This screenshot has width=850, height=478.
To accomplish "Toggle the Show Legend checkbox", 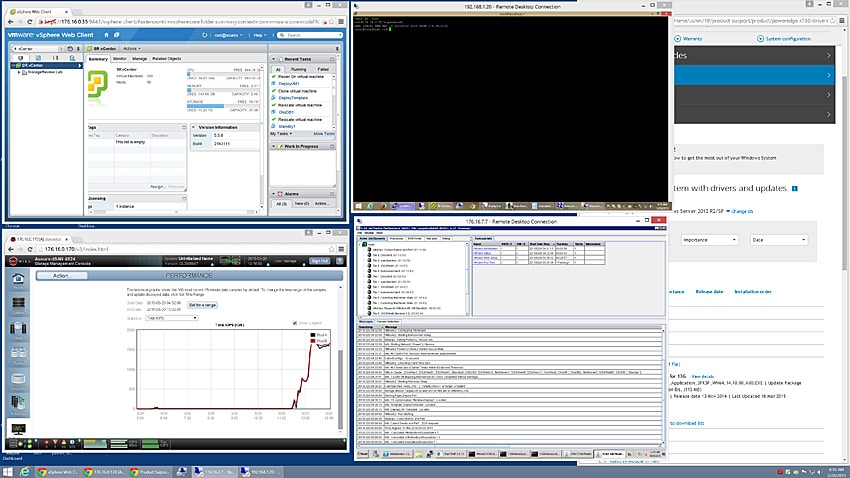I will (x=295, y=323).
